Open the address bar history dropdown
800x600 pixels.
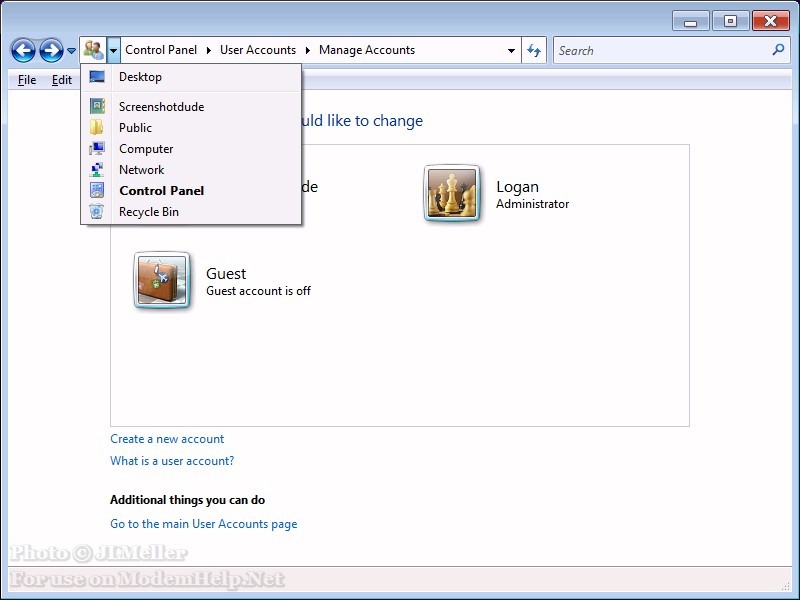coord(511,51)
